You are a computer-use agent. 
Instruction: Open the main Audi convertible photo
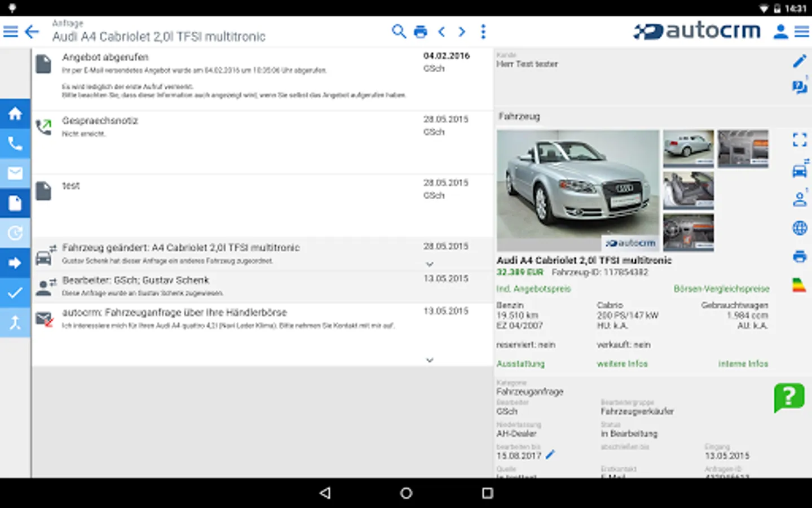tap(578, 191)
